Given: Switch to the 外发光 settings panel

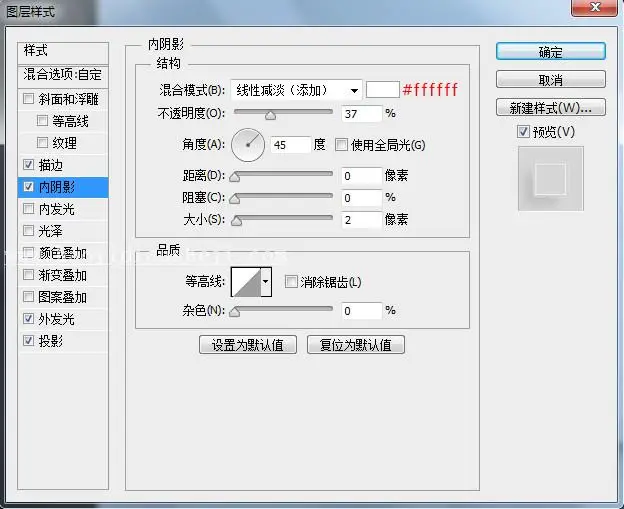Looking at the screenshot, I should 57,319.
